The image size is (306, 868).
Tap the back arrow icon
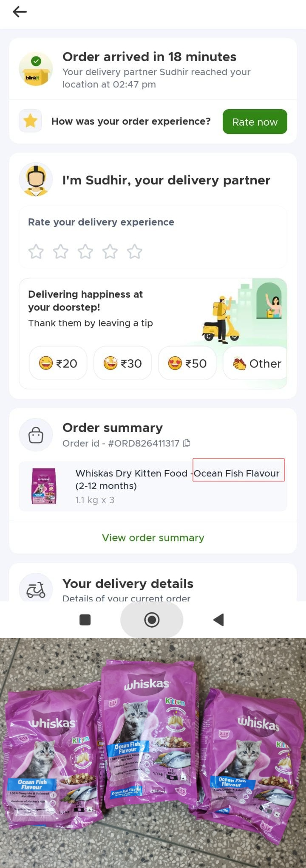tap(20, 12)
